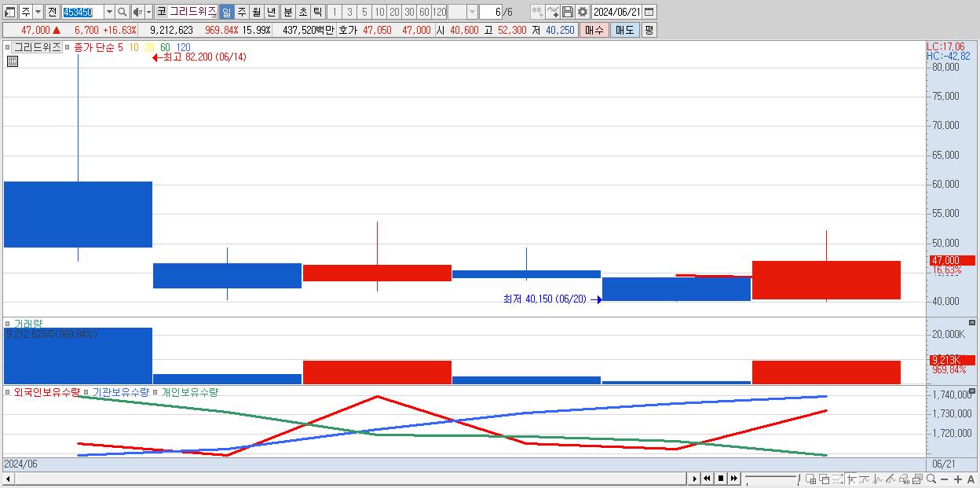Select the 초 second chart period

pos(302,12)
